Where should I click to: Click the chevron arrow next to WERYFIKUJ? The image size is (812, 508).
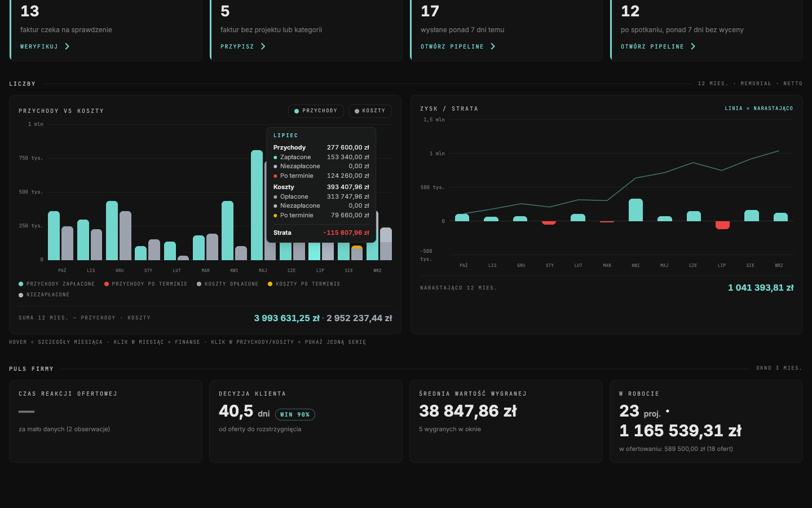click(x=67, y=46)
